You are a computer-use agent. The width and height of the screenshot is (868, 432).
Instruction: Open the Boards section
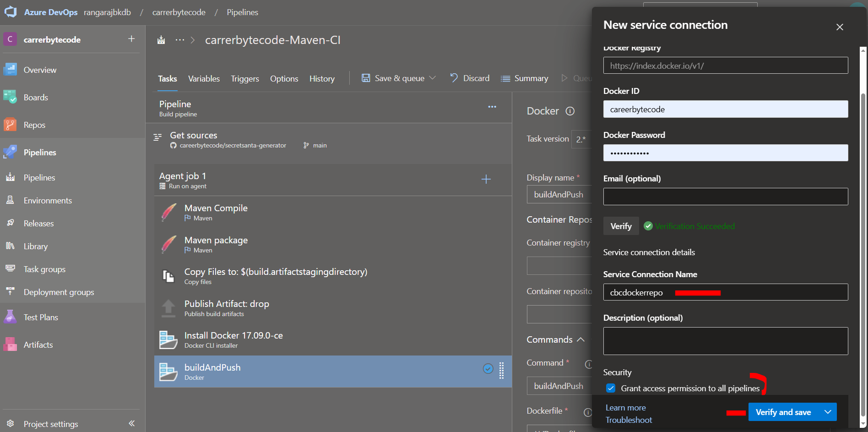[x=36, y=97]
